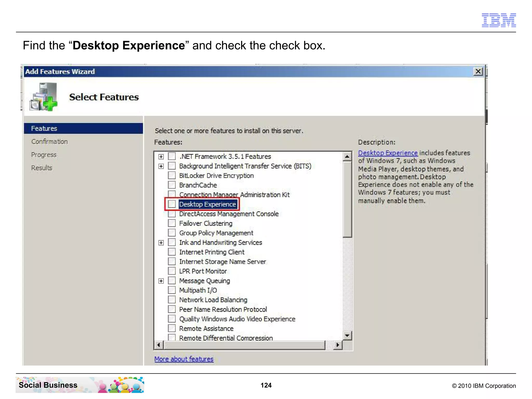Check the Message Queuing checkbox
The width and height of the screenshot is (532, 399).
coord(172,281)
